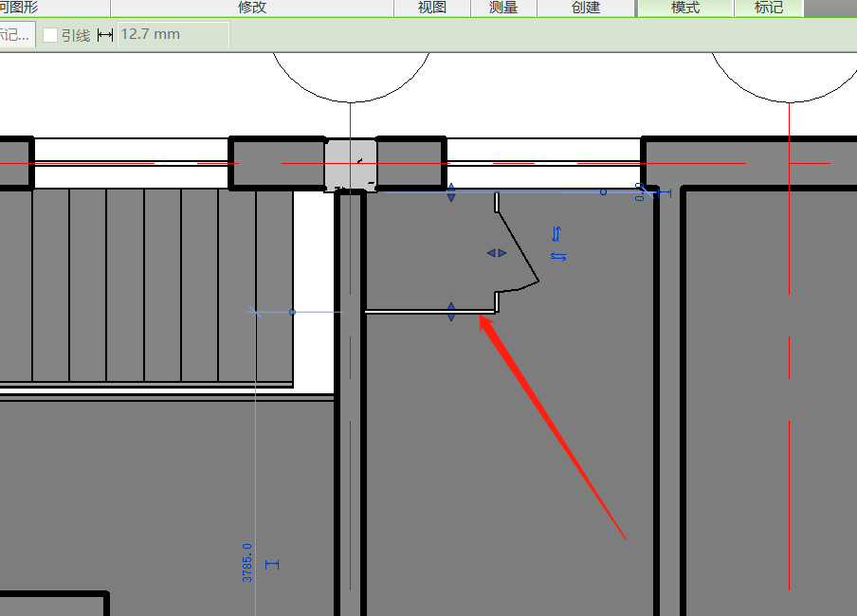Click the dimension symbol next to 3785.0
Screen dimensions: 857x616
[x=273, y=565]
